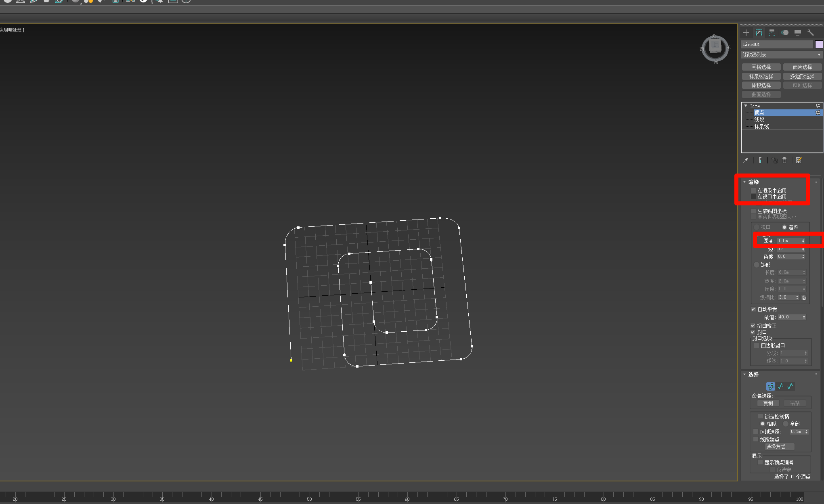Open the Create command panel tab
Viewport: 824px width, 504px height.
[x=746, y=33]
